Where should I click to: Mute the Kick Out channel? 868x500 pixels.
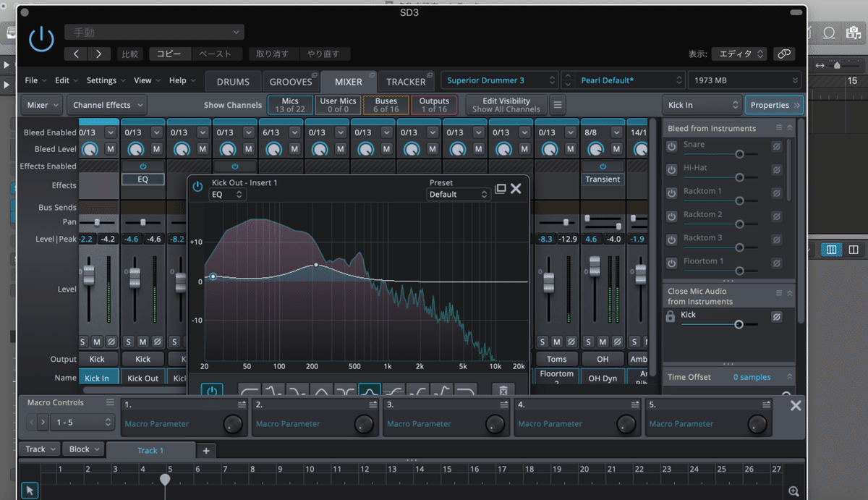tap(144, 342)
